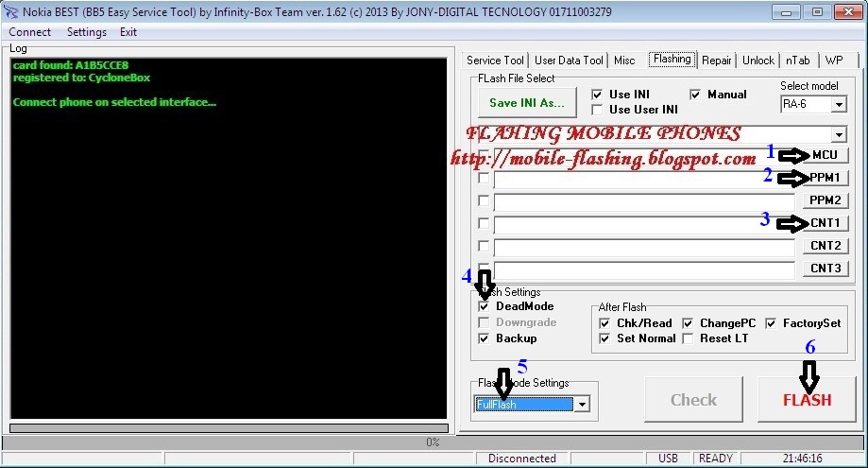The width and height of the screenshot is (868, 468).
Task: Tick the checkbox beside the PPM1 field
Action: coord(484,178)
